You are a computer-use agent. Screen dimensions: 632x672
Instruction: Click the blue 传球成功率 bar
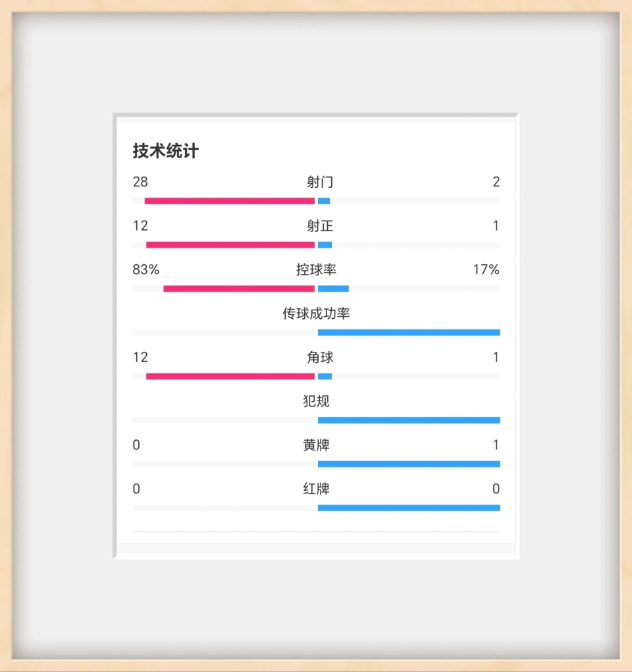coord(409,333)
